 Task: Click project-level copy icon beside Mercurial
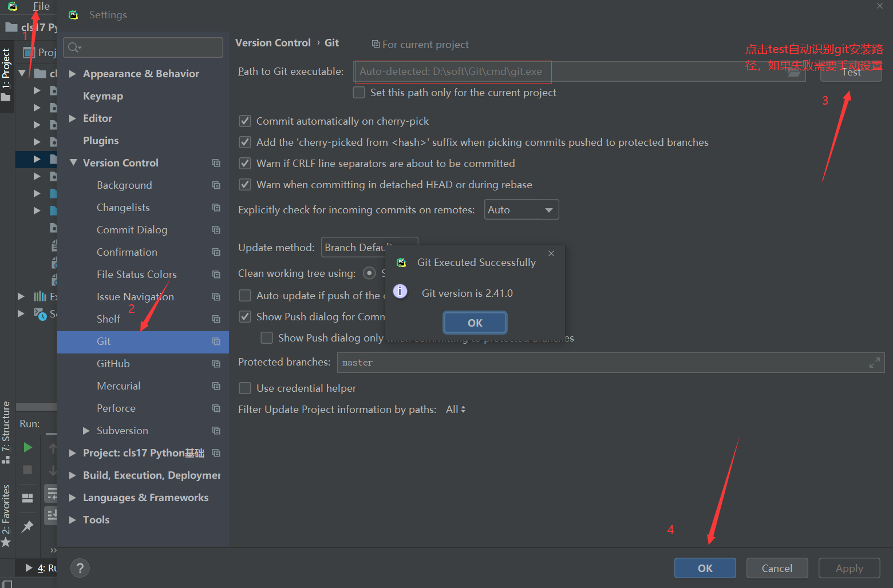216,386
